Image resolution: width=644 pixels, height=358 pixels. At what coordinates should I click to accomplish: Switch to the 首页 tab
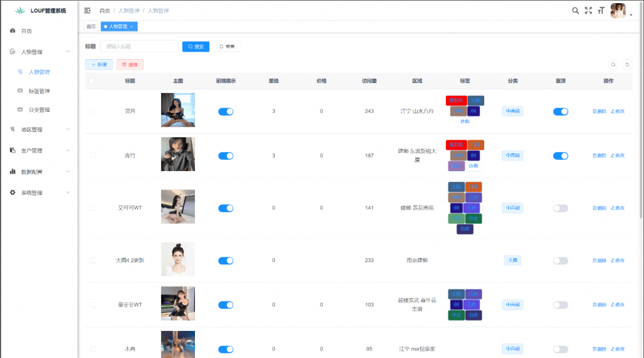pyautogui.click(x=91, y=26)
